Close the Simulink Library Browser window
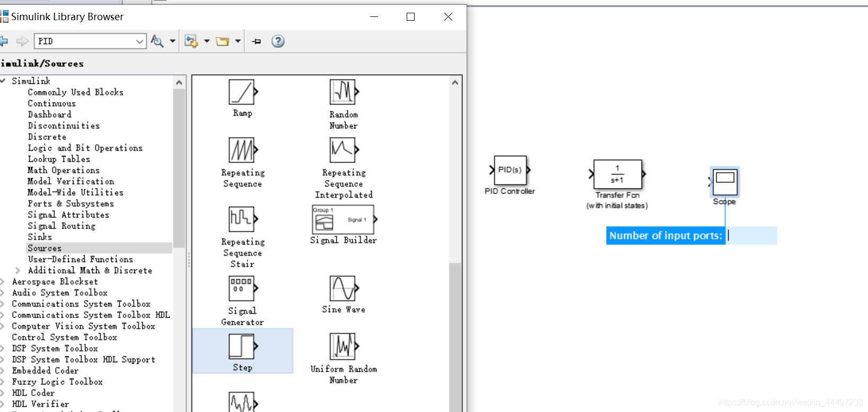Viewport: 868px width, 412px height. pyautogui.click(x=448, y=17)
